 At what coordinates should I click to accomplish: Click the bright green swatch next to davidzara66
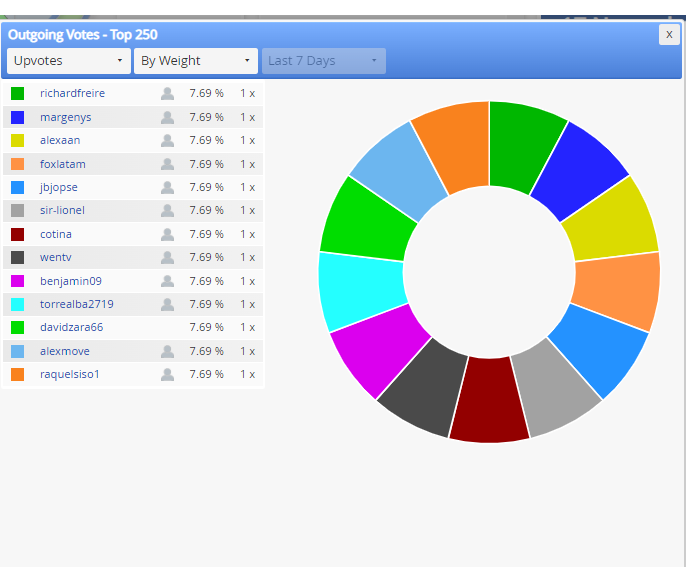pos(18,327)
